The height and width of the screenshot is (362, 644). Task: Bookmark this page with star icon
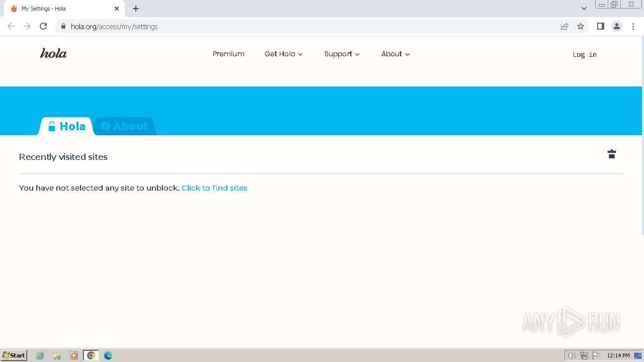pyautogui.click(x=581, y=26)
